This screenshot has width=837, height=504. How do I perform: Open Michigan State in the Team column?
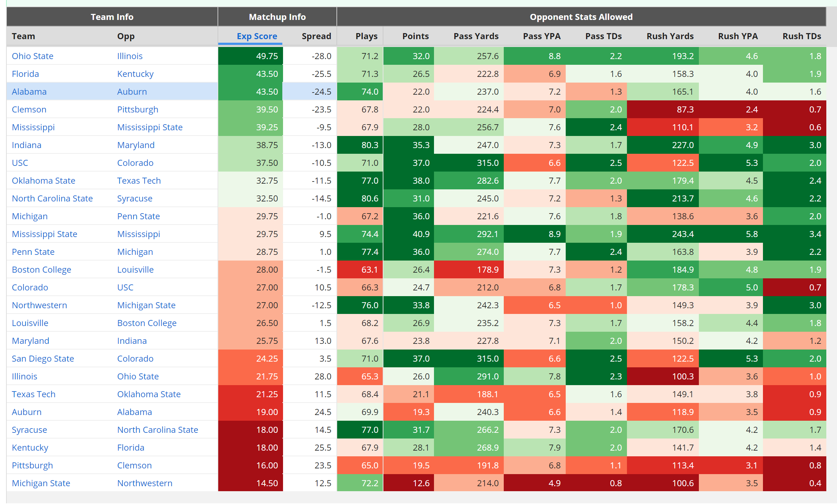tap(41, 483)
